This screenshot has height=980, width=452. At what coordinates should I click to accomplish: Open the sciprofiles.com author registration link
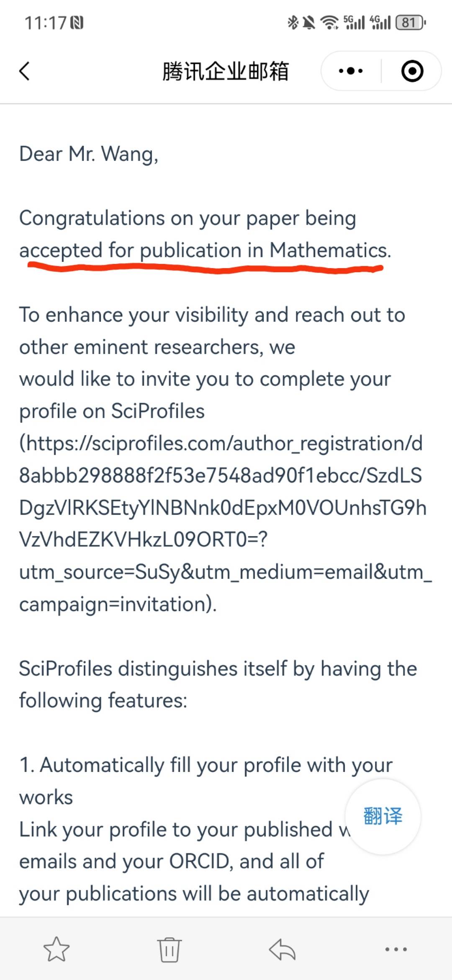221,524
